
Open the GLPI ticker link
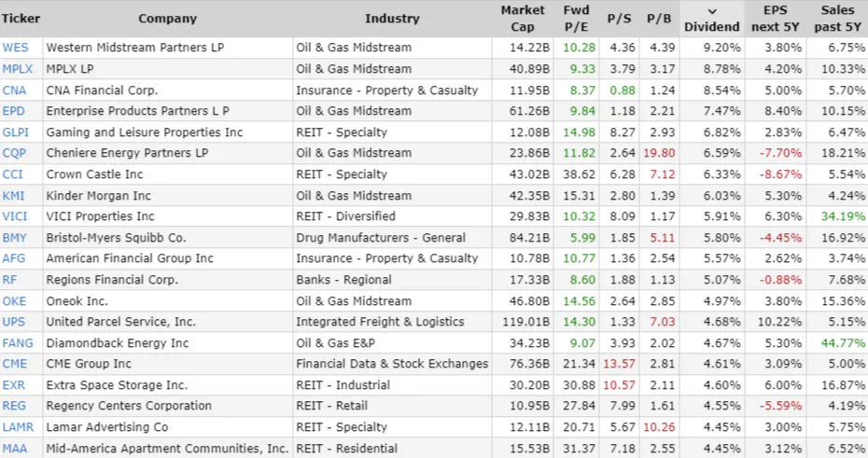click(16, 132)
